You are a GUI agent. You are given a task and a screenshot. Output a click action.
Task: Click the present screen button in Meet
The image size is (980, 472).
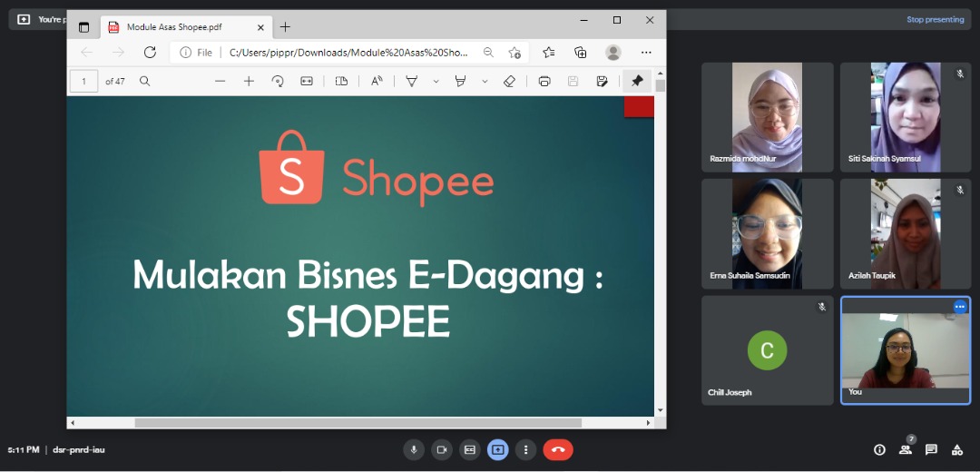pyautogui.click(x=497, y=449)
